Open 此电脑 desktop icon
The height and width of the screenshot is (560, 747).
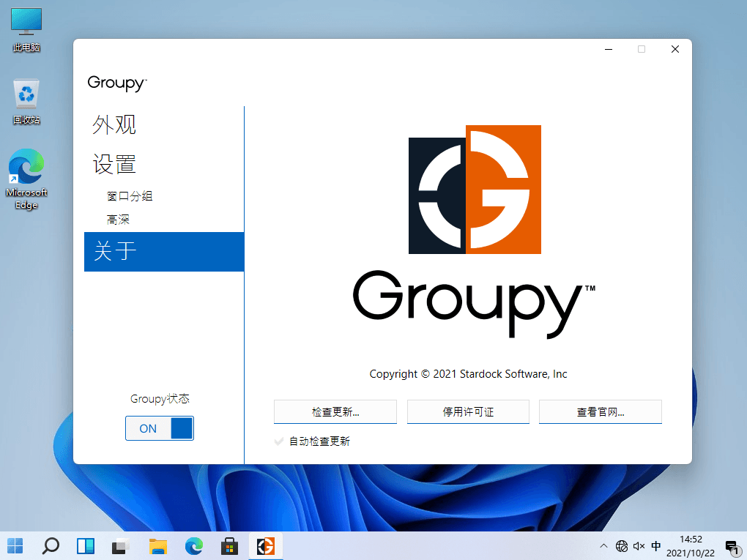point(26,29)
